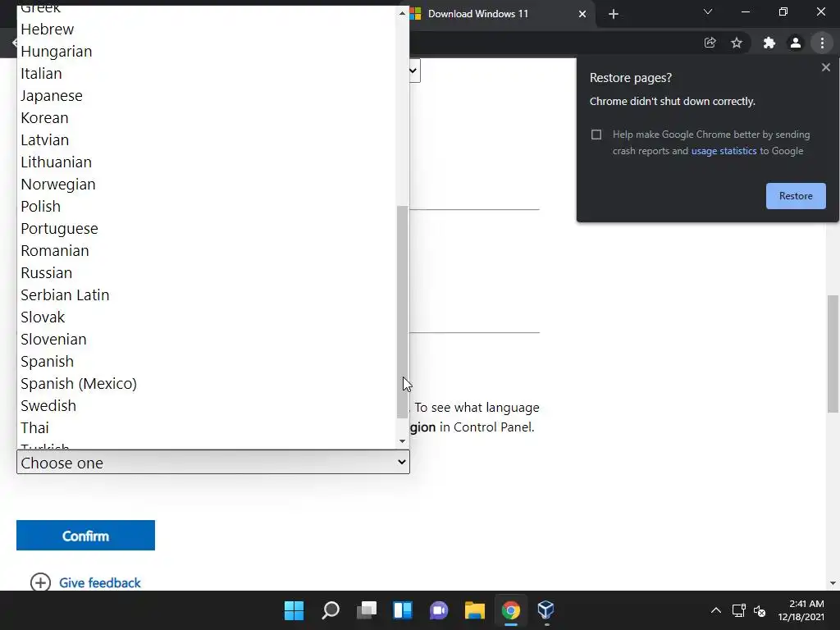Click the Chrome taskbar icon
This screenshot has height=630, width=840.
click(x=511, y=610)
